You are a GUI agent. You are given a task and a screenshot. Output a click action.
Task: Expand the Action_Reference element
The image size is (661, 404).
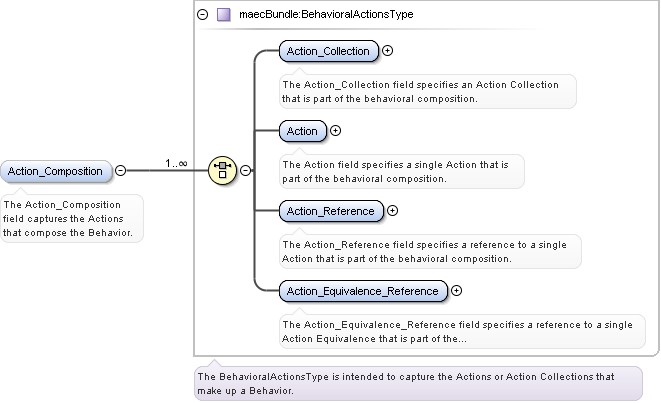coord(392,210)
